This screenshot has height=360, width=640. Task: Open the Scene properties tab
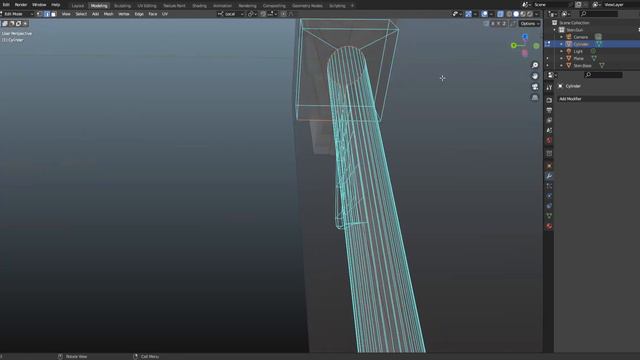pos(549,131)
